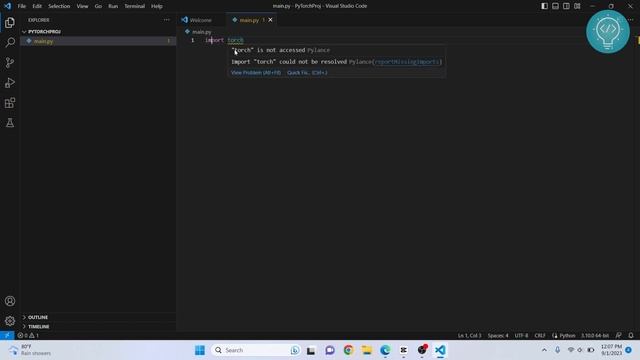Viewport: 640px width, 360px height.
Task: Open File Explorer from taskbar
Action: 367,350
